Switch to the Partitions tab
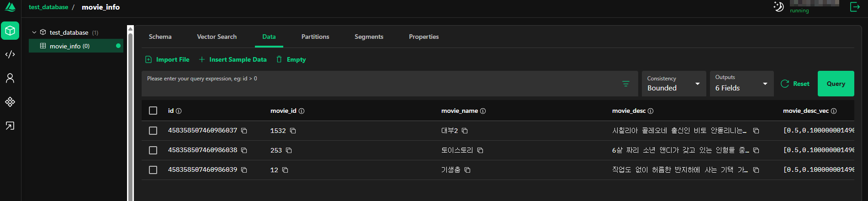 click(x=315, y=37)
